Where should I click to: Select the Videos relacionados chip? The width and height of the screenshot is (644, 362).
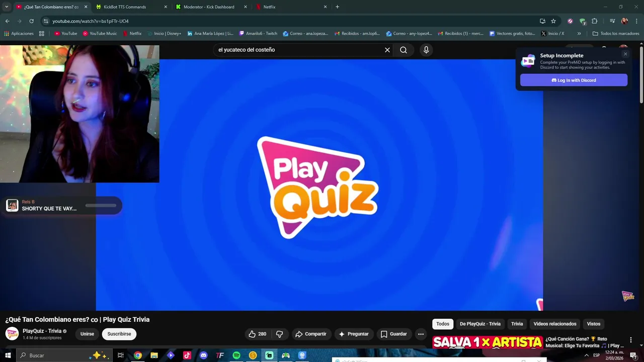point(555,324)
